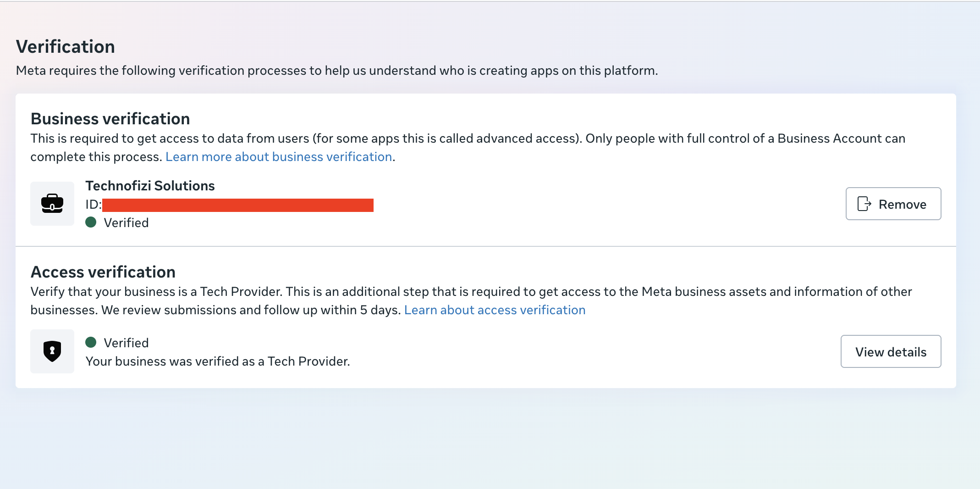This screenshot has height=489, width=980.
Task: Click the ID: label of the business
Action: [x=94, y=205]
